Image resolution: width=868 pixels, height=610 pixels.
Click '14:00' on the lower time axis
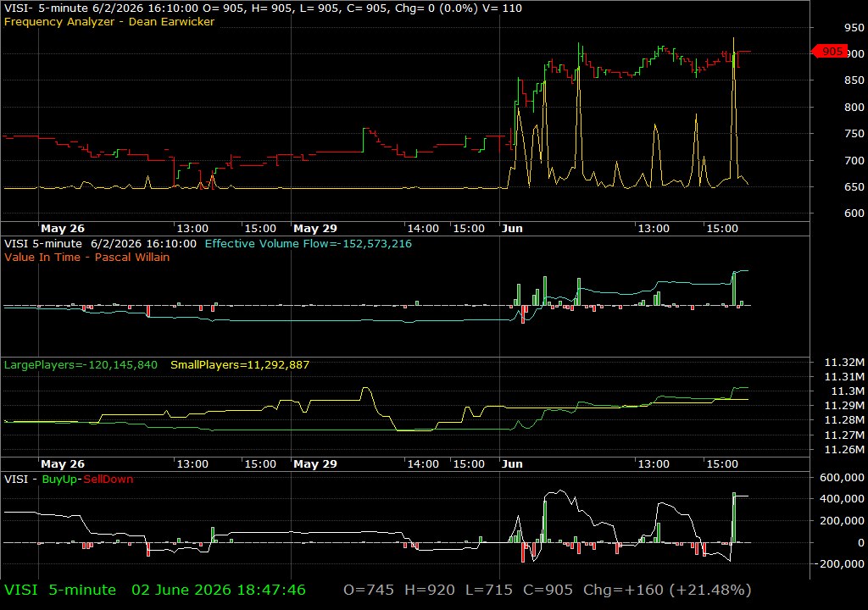point(423,464)
